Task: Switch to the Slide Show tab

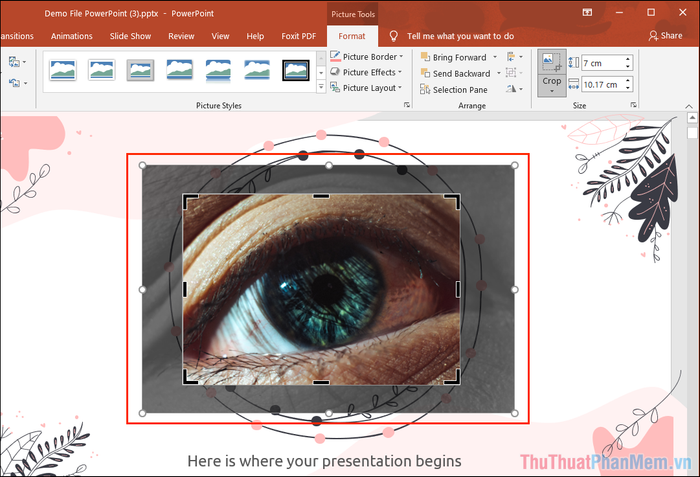Action: [x=130, y=36]
